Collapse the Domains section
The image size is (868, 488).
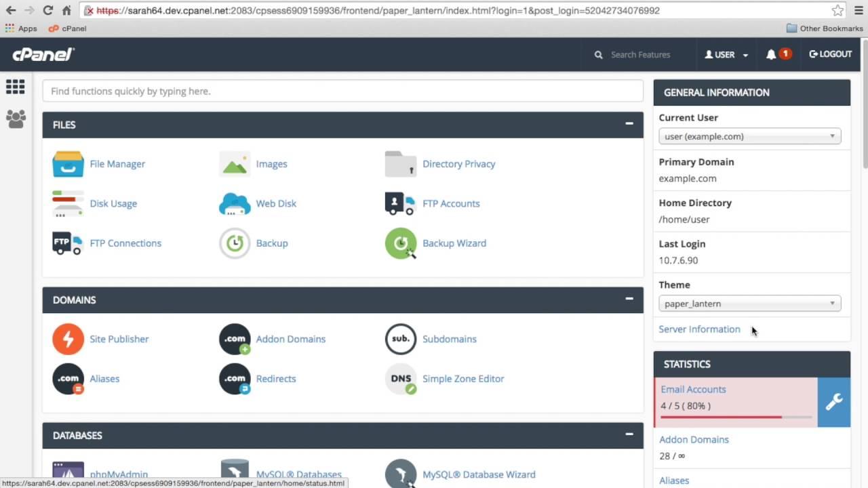point(629,299)
